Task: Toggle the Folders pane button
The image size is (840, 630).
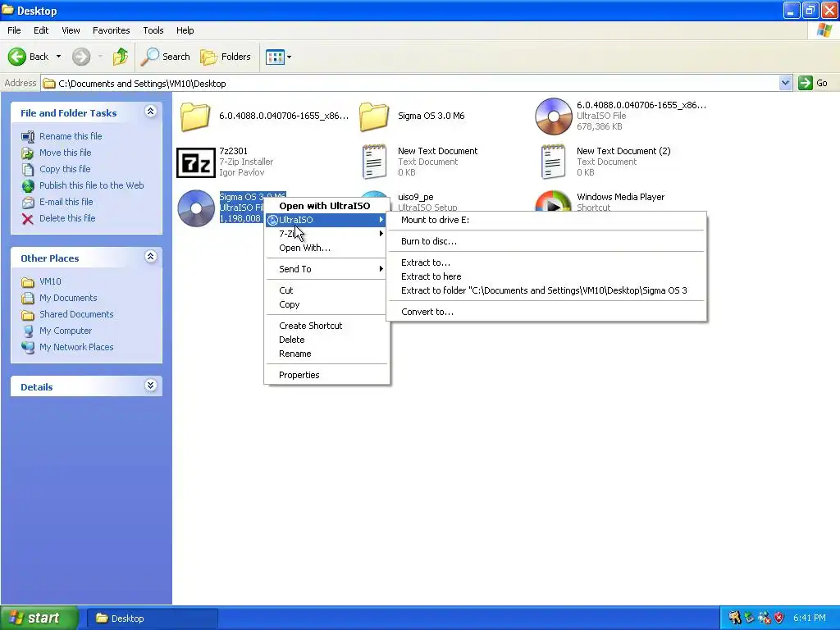Action: [x=226, y=57]
